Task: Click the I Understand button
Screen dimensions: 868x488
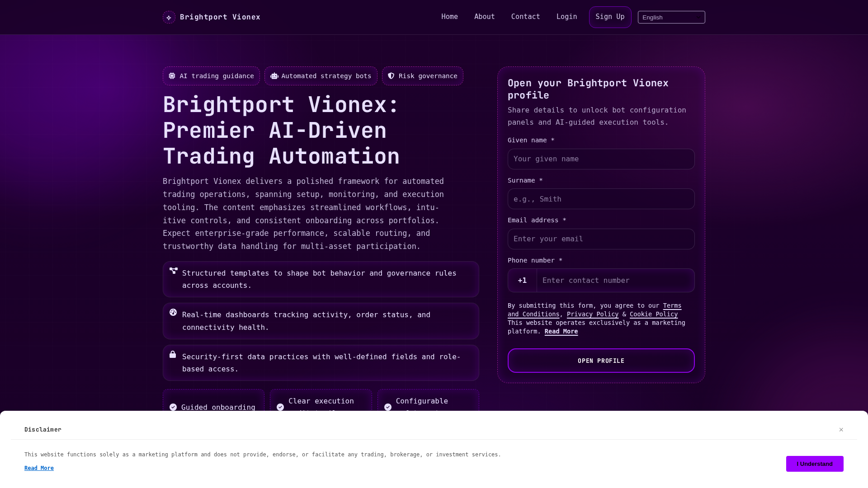Action: tap(815, 464)
